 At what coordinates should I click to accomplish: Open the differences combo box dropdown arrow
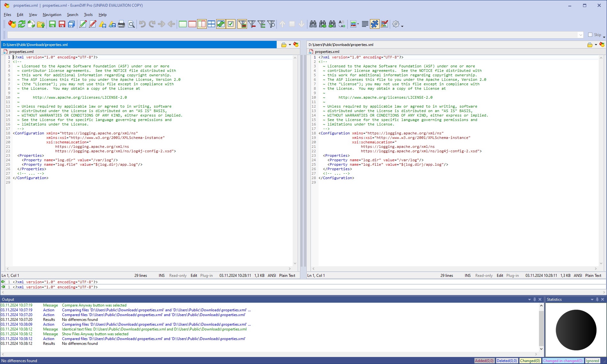[580, 35]
